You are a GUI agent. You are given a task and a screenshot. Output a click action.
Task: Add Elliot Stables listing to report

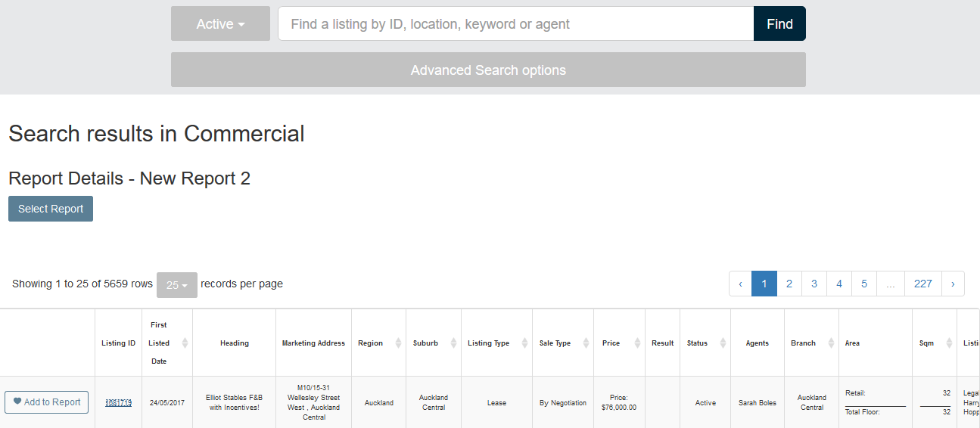point(47,402)
